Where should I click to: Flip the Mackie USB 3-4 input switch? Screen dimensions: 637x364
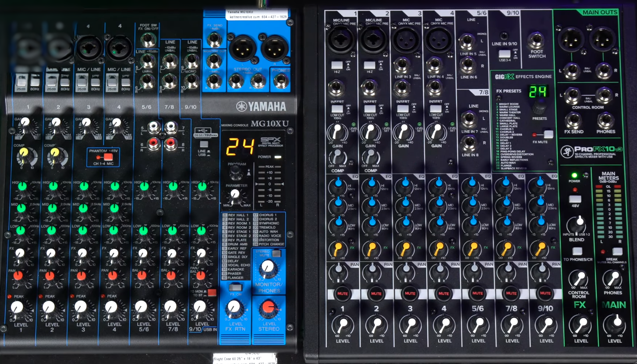[x=505, y=54]
